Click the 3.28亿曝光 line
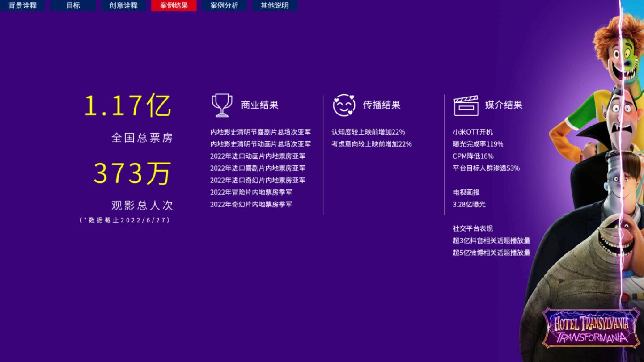644x362 pixels. pos(469,205)
